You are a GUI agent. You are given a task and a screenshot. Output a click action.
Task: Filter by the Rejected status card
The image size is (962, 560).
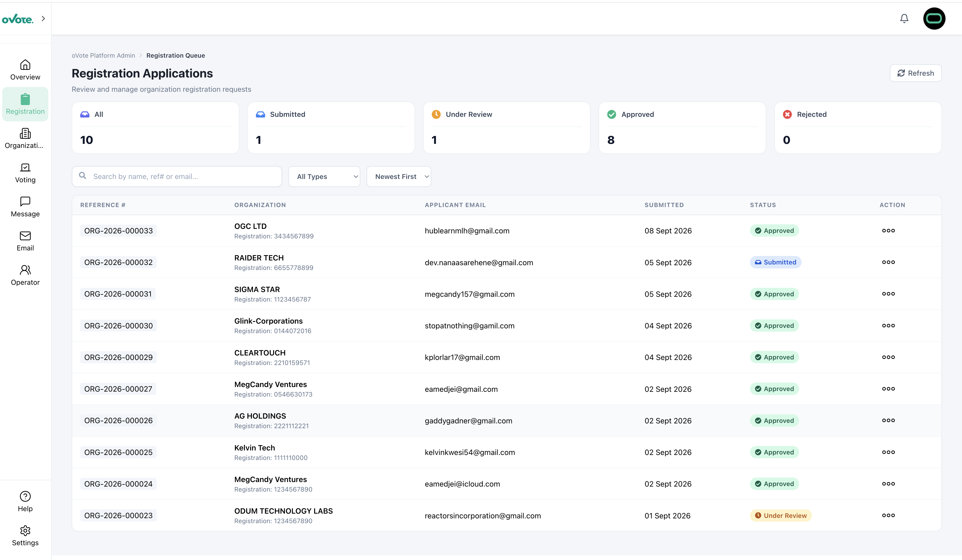(x=858, y=128)
